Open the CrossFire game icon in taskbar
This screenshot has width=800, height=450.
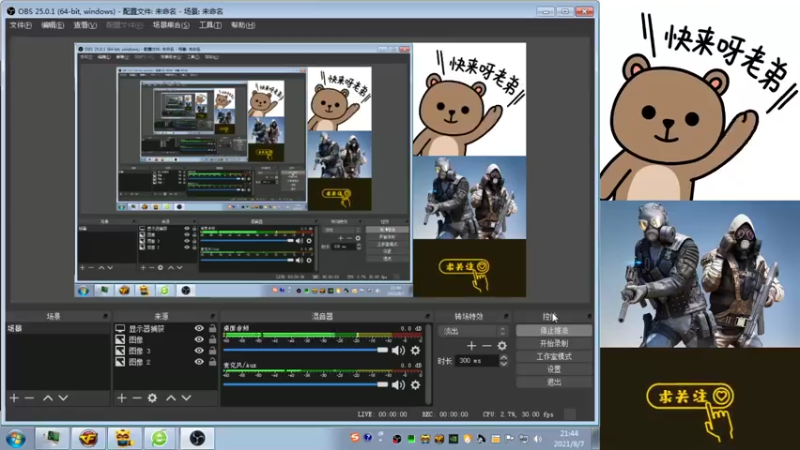coord(88,438)
